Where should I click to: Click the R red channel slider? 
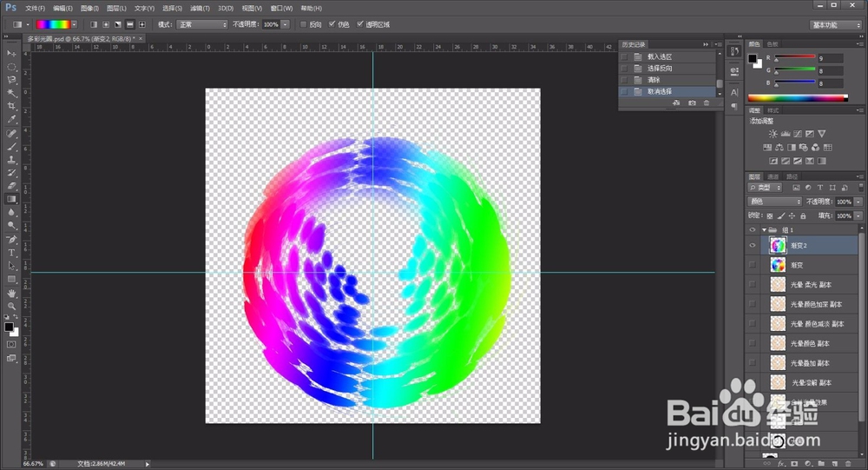795,59
